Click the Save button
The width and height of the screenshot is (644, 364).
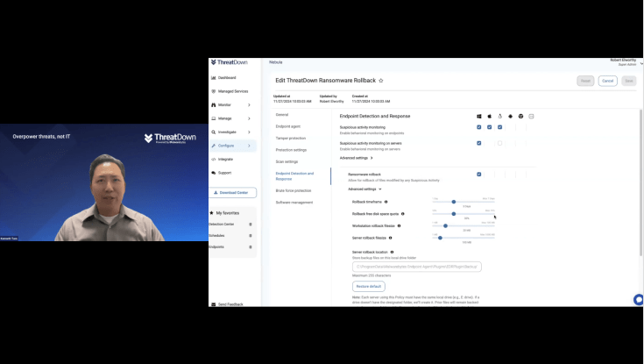(x=629, y=81)
